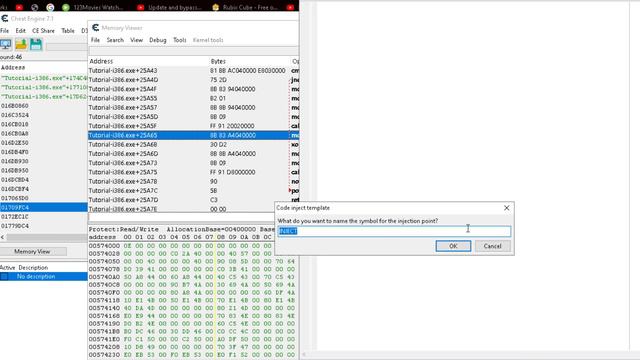The height and width of the screenshot is (360, 640).
Task: Open the YouTube bookmark after Rubik Cube
Action: [x=290, y=7]
